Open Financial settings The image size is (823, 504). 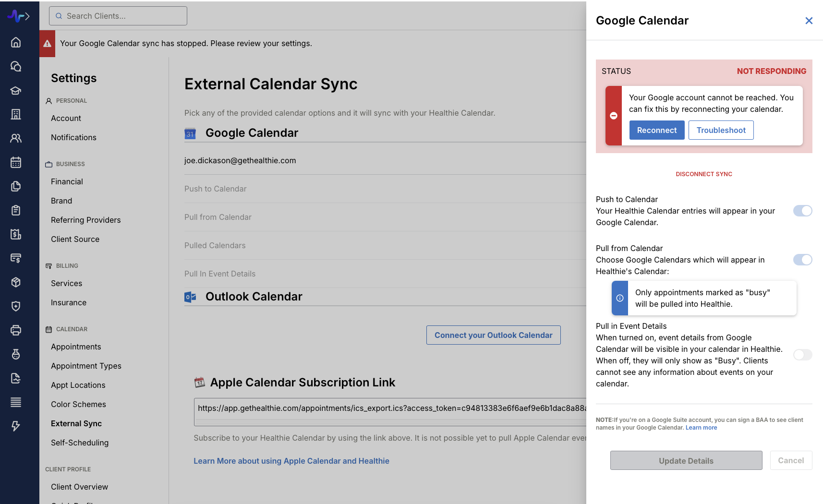pyautogui.click(x=67, y=181)
